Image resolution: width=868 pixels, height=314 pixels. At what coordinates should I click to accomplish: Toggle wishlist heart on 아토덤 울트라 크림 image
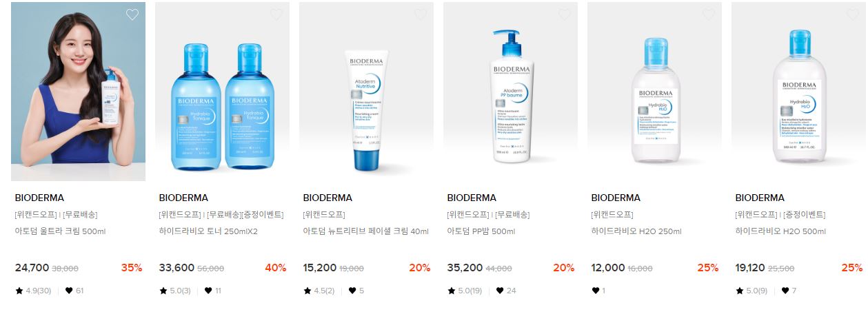[132, 14]
